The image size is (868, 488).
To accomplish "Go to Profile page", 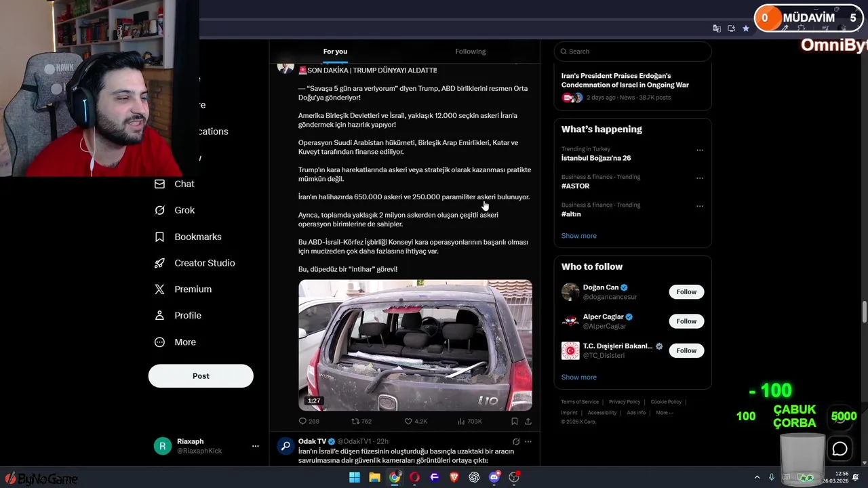I will click(178, 315).
